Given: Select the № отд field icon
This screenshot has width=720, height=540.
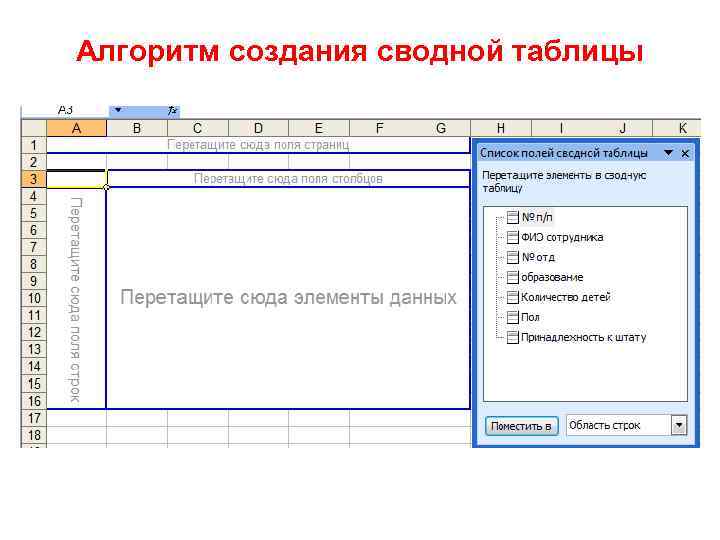Looking at the screenshot, I should coord(512,257).
